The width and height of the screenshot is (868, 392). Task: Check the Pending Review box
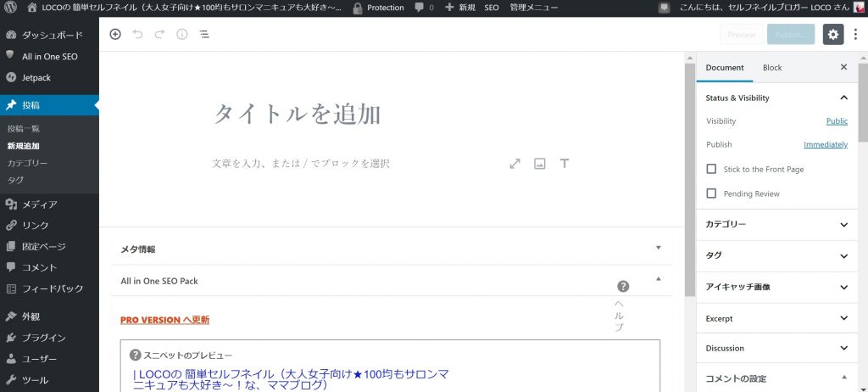coord(711,193)
